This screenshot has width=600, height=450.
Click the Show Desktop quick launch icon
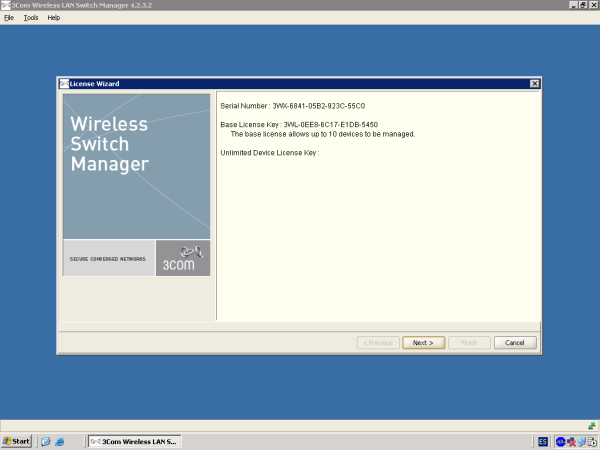pyautogui.click(x=46, y=442)
